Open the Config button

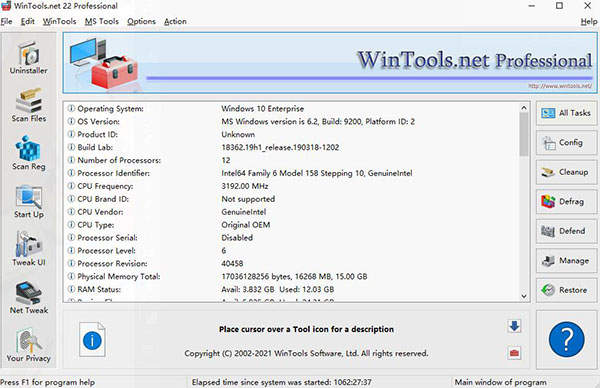566,142
